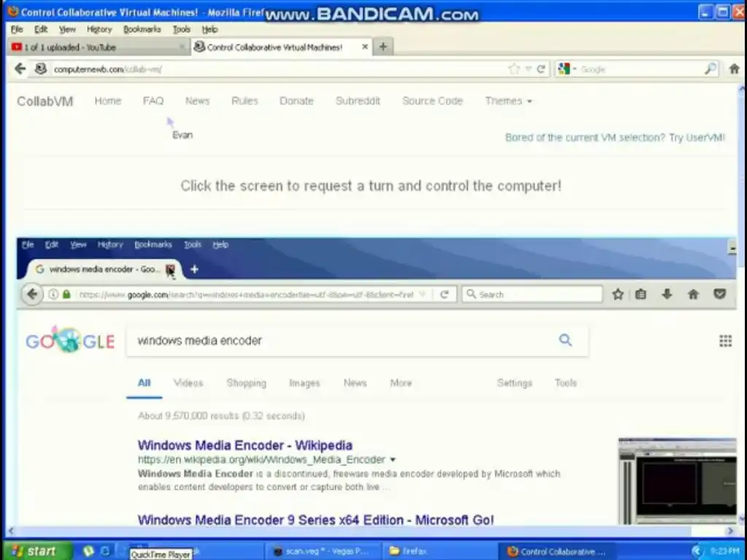The width and height of the screenshot is (747, 560).
Task: Open the firefox folder taskbar item
Action: click(438, 551)
